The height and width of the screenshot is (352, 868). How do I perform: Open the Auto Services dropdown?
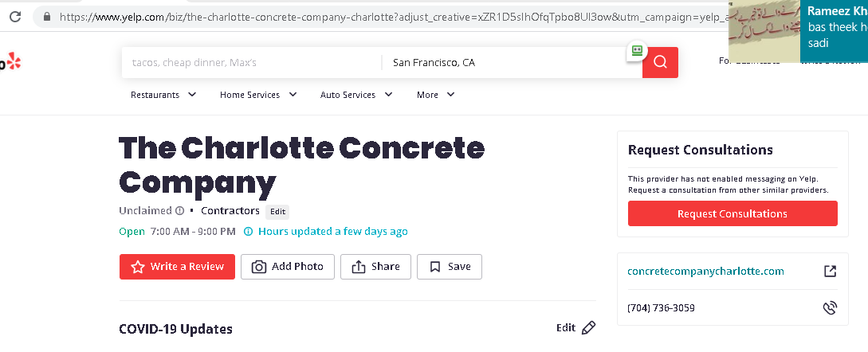pyautogui.click(x=356, y=95)
